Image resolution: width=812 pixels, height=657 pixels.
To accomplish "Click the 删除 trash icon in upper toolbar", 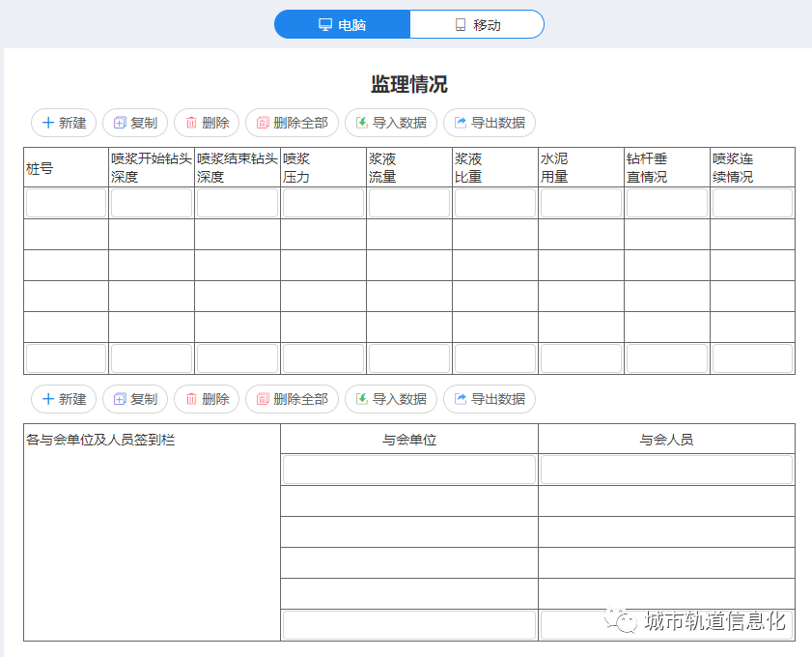I will coord(191,123).
